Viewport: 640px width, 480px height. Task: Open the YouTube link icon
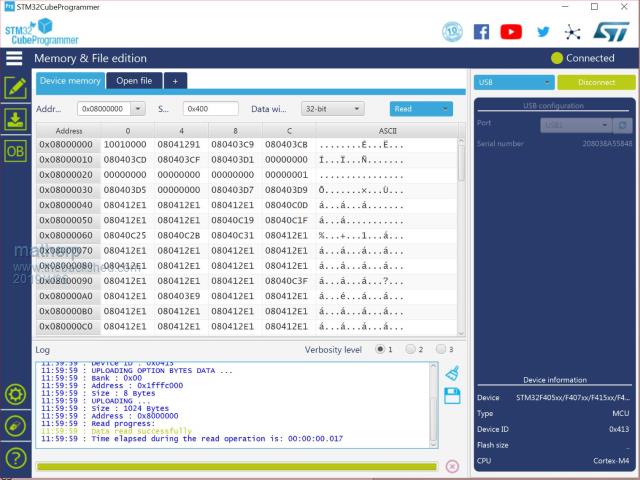coord(511,32)
